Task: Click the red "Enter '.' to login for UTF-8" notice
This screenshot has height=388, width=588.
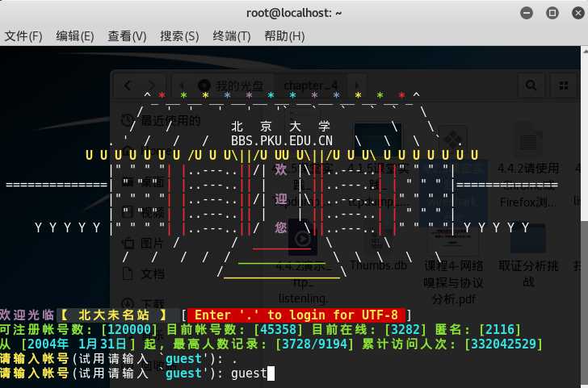Action: click(x=296, y=315)
